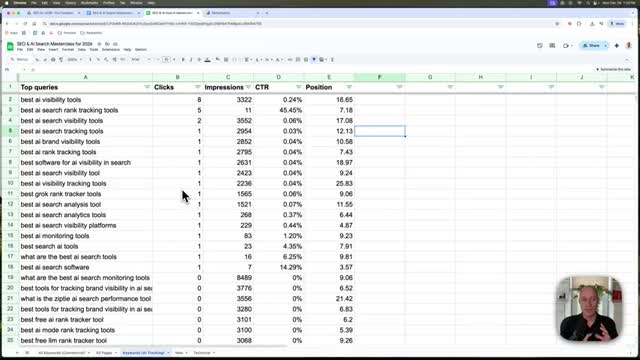Switch to the All Pages sheet tab
The height and width of the screenshot is (360, 640).
pos(104,353)
